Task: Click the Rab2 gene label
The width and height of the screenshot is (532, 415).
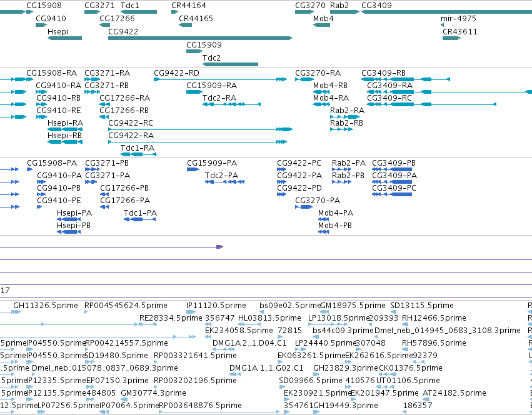Action: pos(339,6)
